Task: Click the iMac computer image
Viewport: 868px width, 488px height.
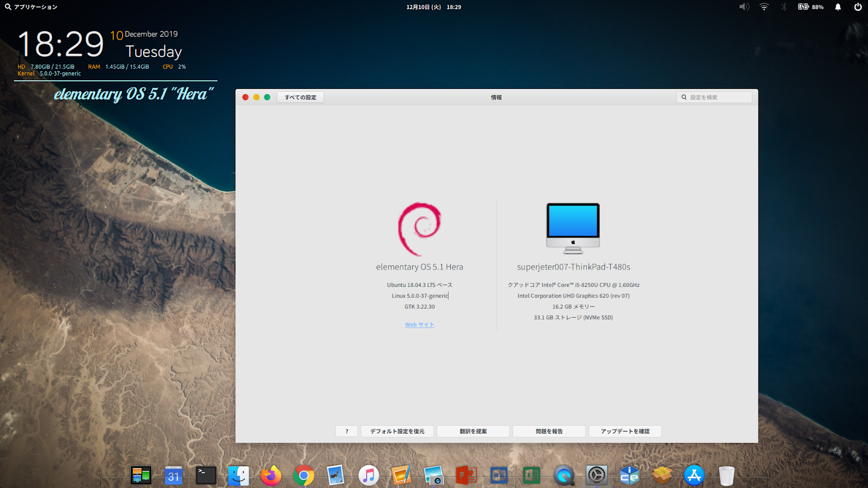Action: coord(573,228)
